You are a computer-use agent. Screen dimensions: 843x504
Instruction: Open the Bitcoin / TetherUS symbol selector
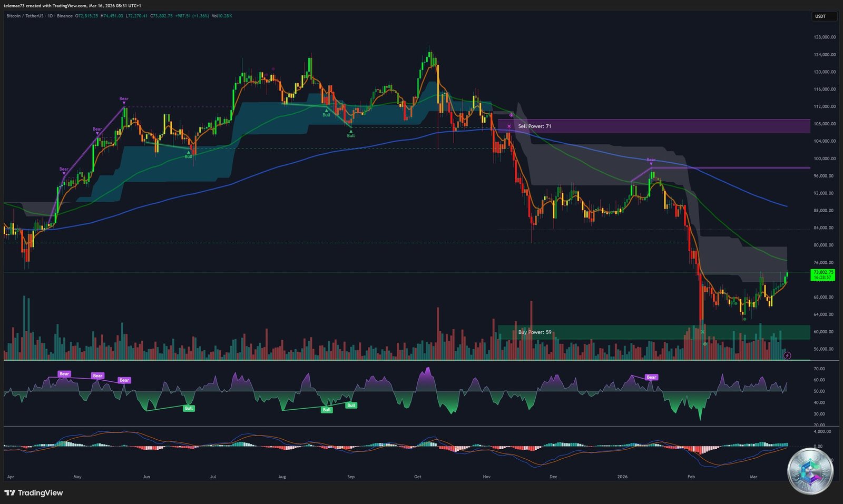(25, 16)
